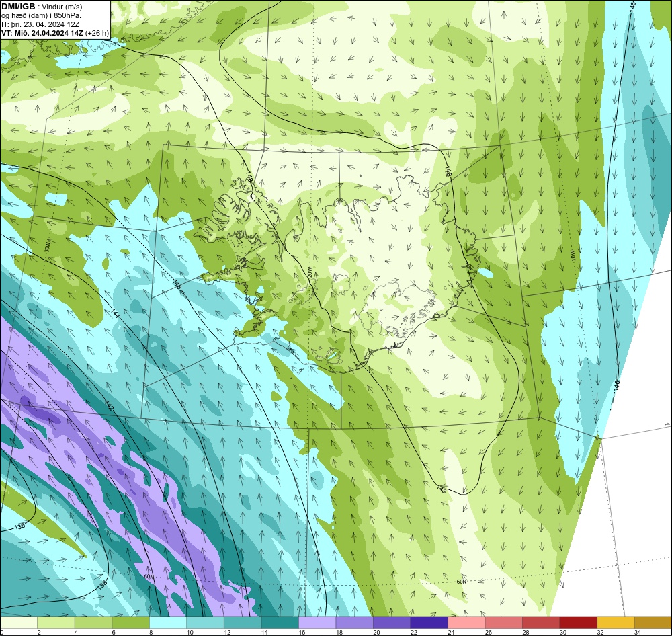Select the salmon 26–28 m/s legend swatch
Screen dimensions: 672x636
(x=503, y=623)
